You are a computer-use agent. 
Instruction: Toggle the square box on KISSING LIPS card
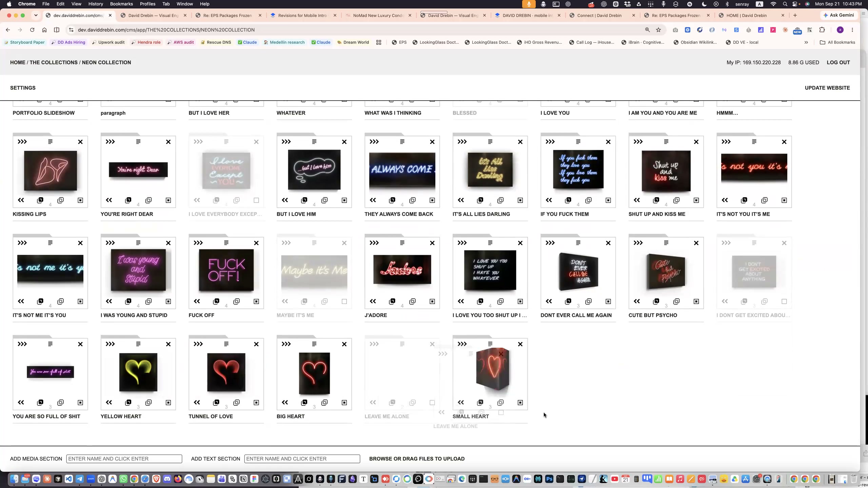[80, 200]
